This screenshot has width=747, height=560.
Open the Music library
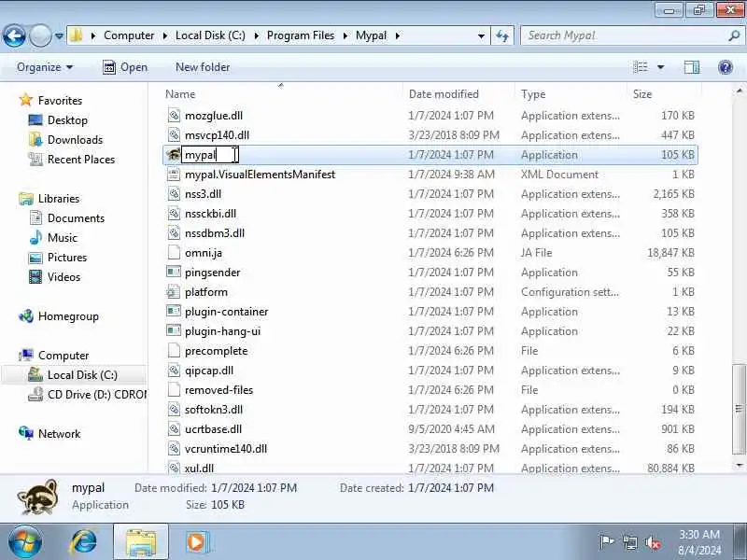(62, 238)
